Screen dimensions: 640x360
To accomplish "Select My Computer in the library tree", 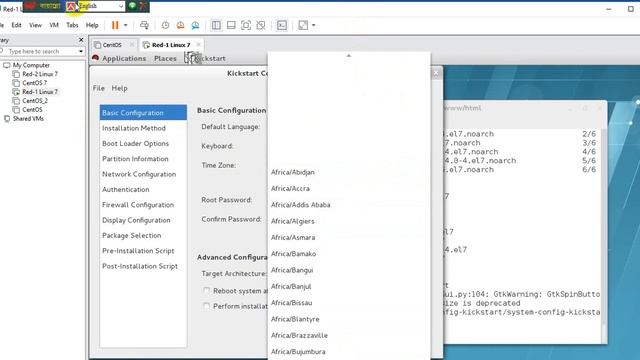I will coord(31,65).
